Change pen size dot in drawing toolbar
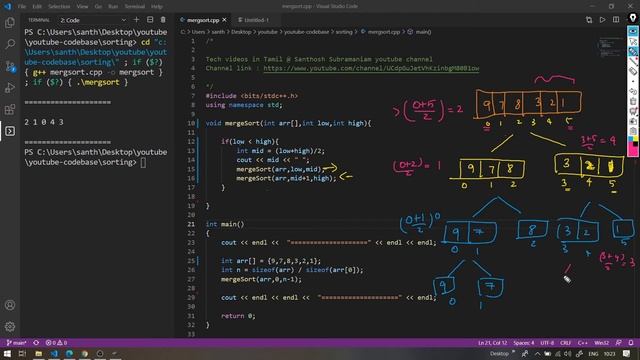The width and height of the screenshot is (640, 360). pyautogui.click(x=633, y=81)
